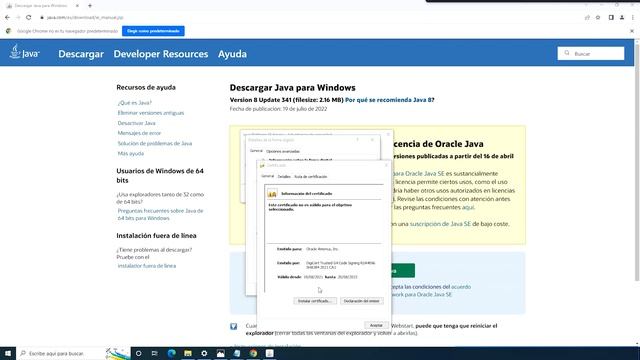Open File Explorer from taskbar
The image size is (640, 360).
(188, 353)
